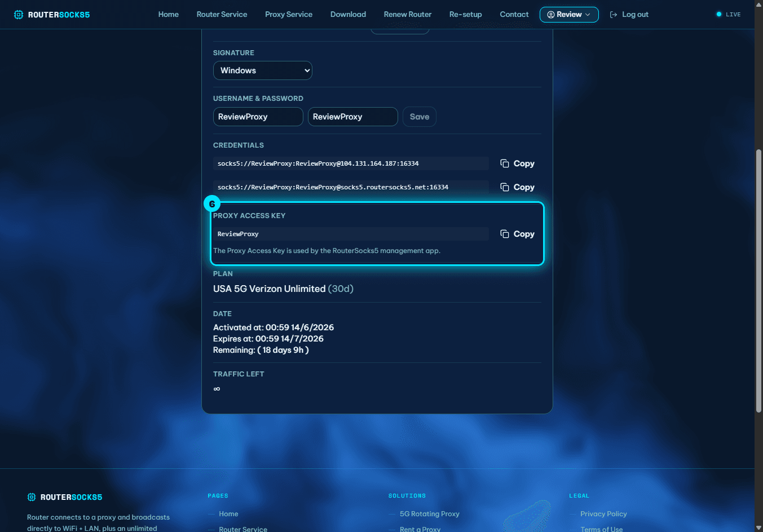Click the socks5.routersocks5.net credential text
The width and height of the screenshot is (763, 532).
pyautogui.click(x=333, y=187)
